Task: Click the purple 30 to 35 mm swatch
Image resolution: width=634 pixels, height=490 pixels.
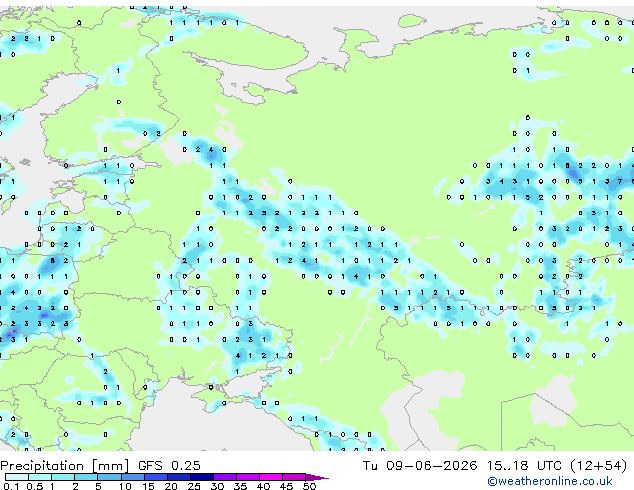Action: pos(224,477)
